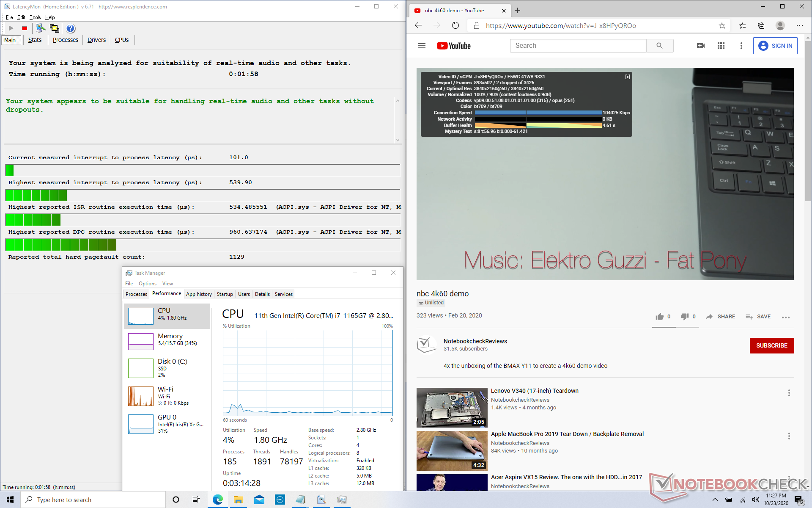Image resolution: width=812 pixels, height=508 pixels.
Task: Open Task Manager Services tab
Action: (x=283, y=294)
